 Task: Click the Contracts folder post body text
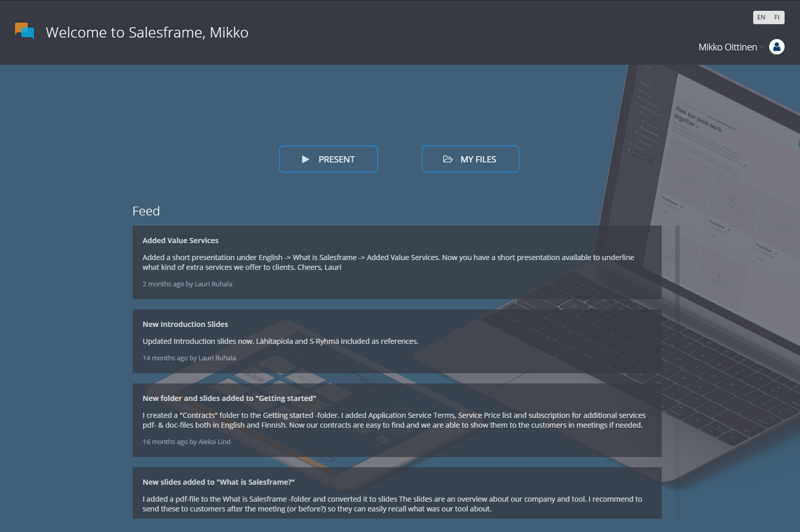[x=394, y=420]
